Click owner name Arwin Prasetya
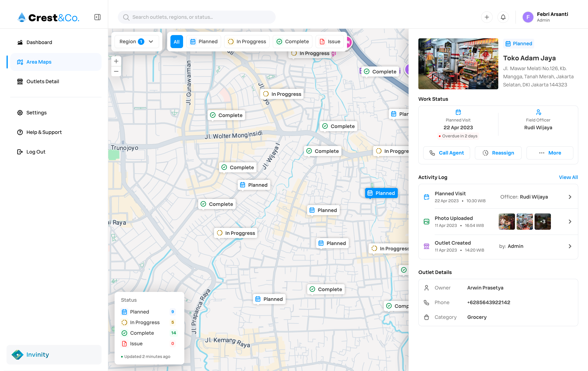Screen dimensions: 588x371 (x=485, y=288)
